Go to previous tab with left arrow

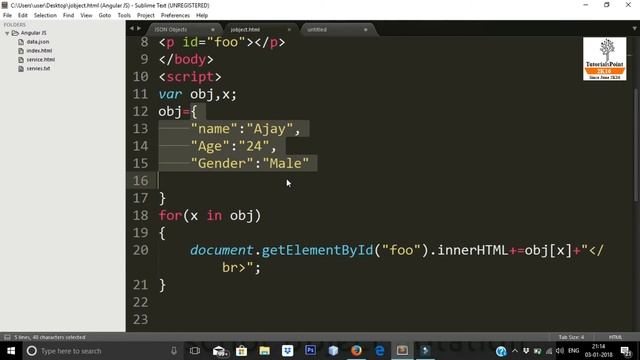point(131,29)
